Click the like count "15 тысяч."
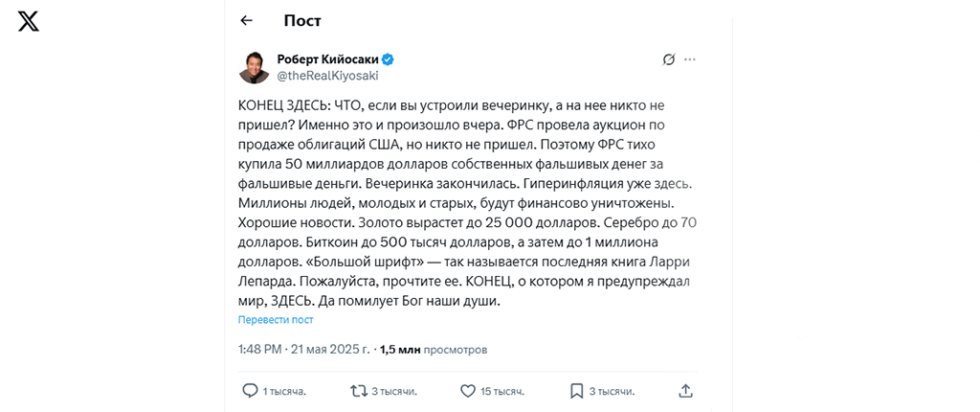The width and height of the screenshot is (980, 412). pyautogui.click(x=502, y=391)
